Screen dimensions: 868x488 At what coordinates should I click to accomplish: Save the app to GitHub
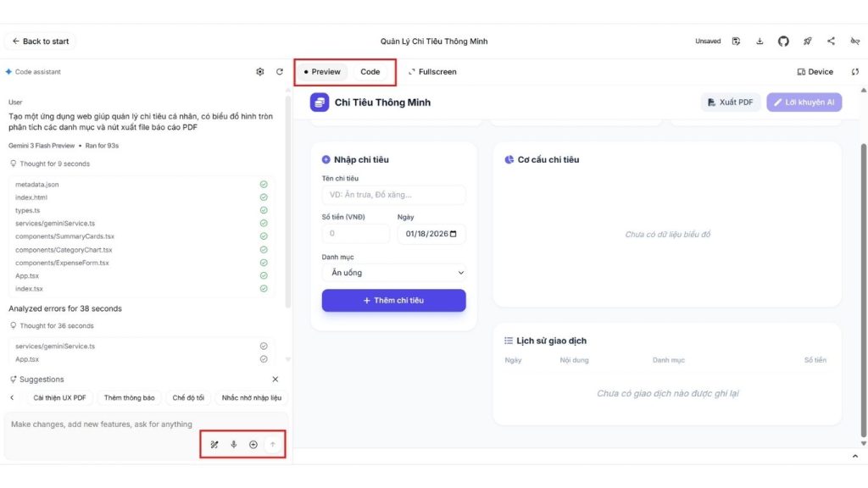(x=783, y=41)
